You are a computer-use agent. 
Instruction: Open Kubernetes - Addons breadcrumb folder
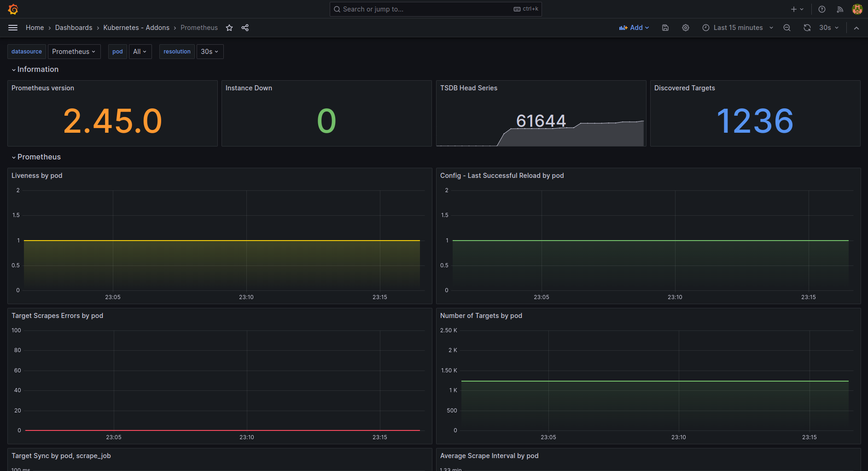pos(136,28)
